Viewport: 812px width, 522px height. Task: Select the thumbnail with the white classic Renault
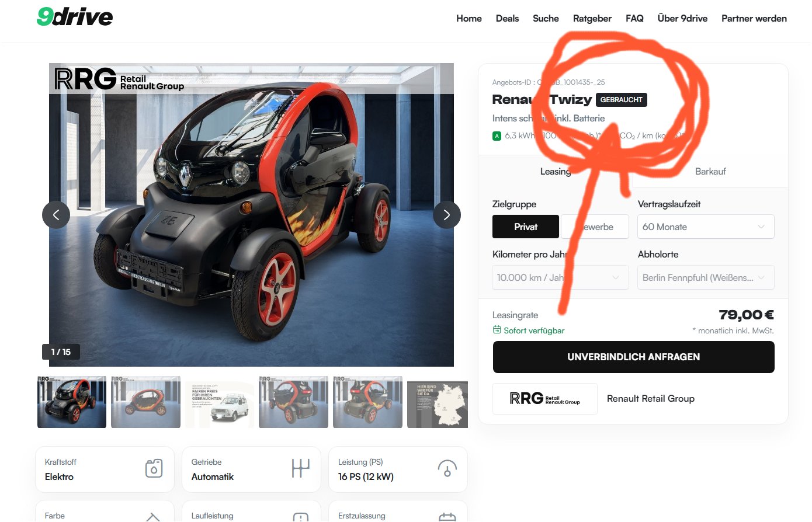coord(220,402)
